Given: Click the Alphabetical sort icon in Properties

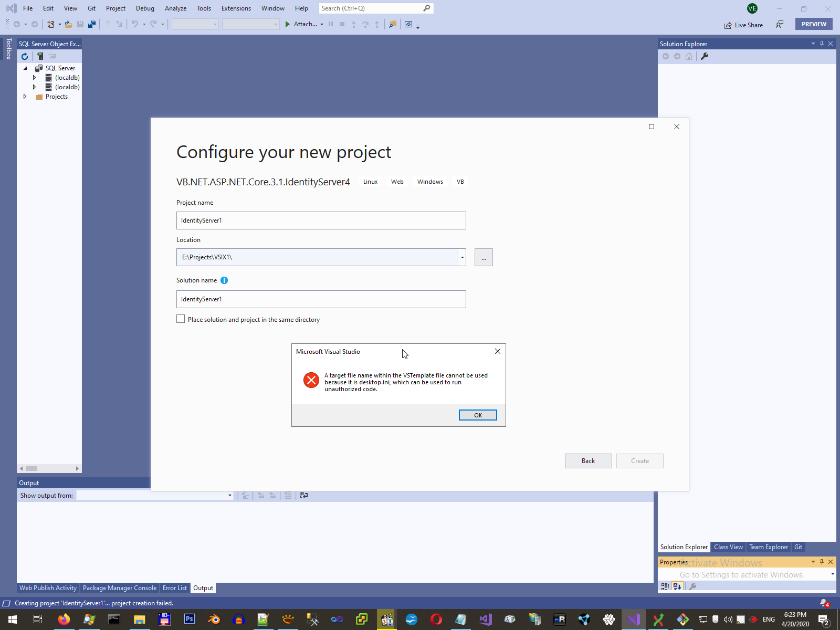Looking at the screenshot, I should click(677, 586).
